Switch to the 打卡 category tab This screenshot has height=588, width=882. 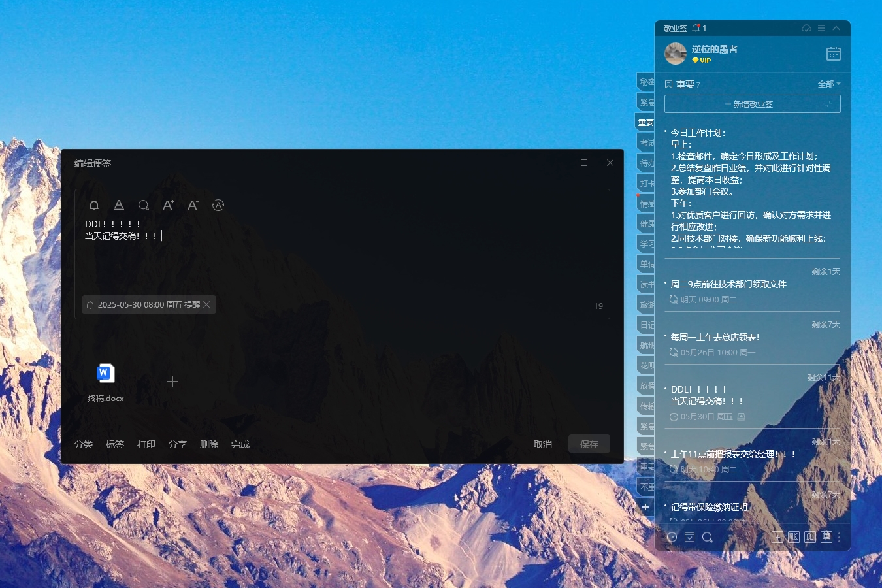646,183
